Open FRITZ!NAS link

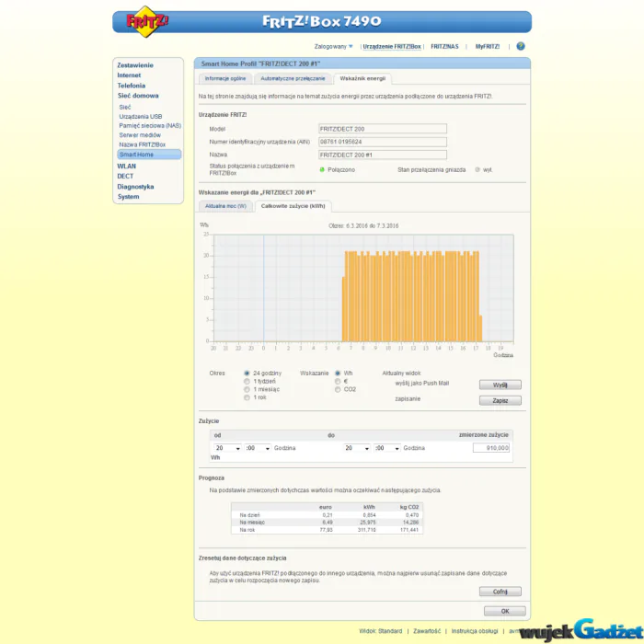pyautogui.click(x=444, y=46)
